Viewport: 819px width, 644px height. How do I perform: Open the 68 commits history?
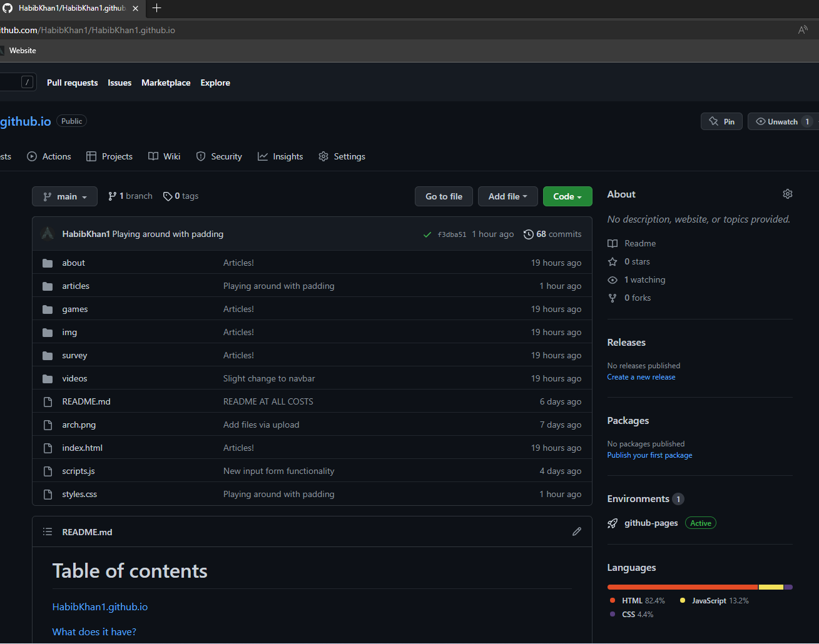[x=552, y=234]
